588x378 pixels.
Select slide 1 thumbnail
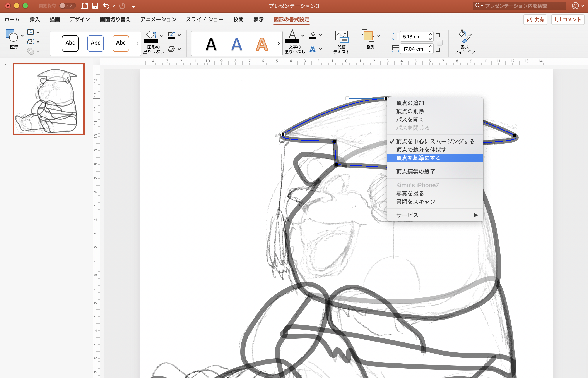pos(49,99)
